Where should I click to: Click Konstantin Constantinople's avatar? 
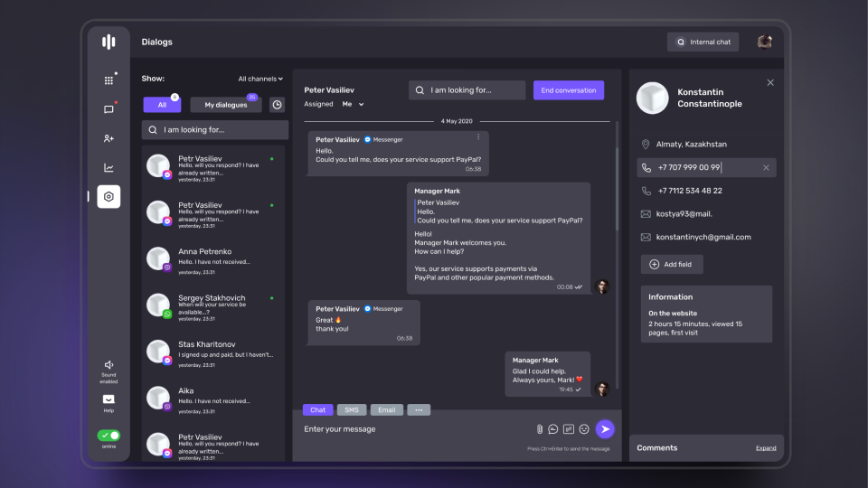[x=653, y=98]
